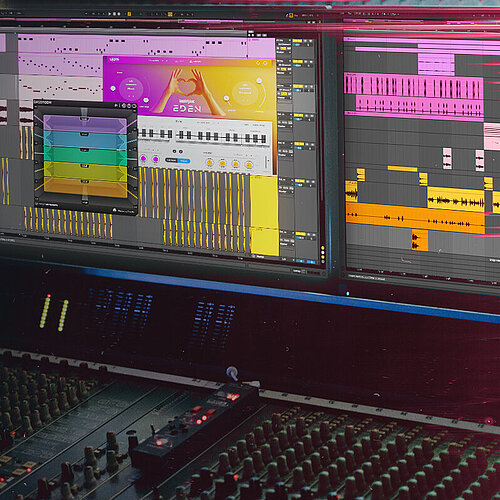The image size is (500, 500).
Task: Click the blue volume field on the topmost track
Action: click(296, 45)
